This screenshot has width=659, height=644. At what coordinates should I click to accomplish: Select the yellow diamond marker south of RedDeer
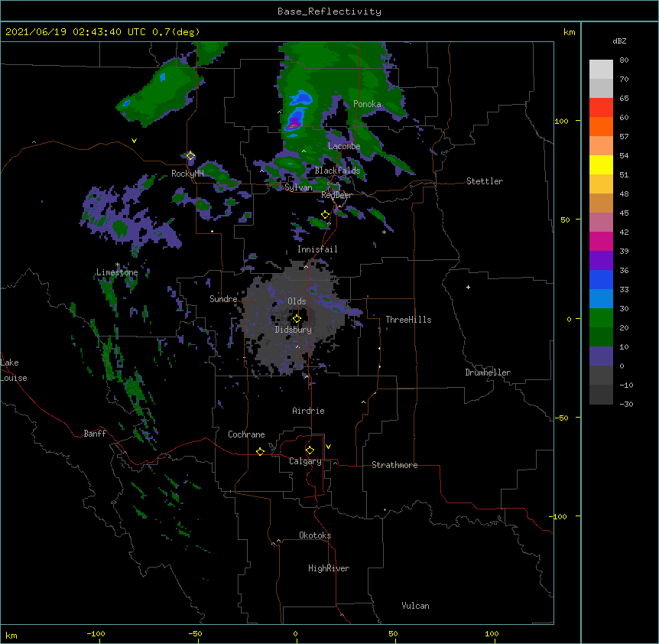tap(325, 215)
